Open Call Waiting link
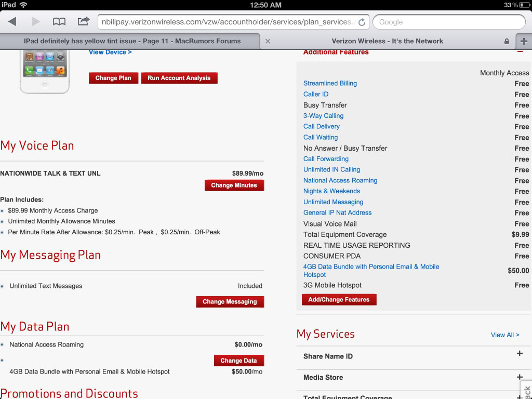Image resolution: width=532 pixels, height=399 pixels. pos(320,137)
